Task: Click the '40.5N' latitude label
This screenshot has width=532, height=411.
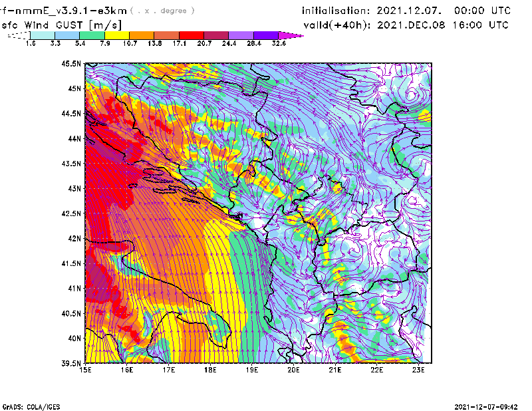Action: (x=71, y=314)
